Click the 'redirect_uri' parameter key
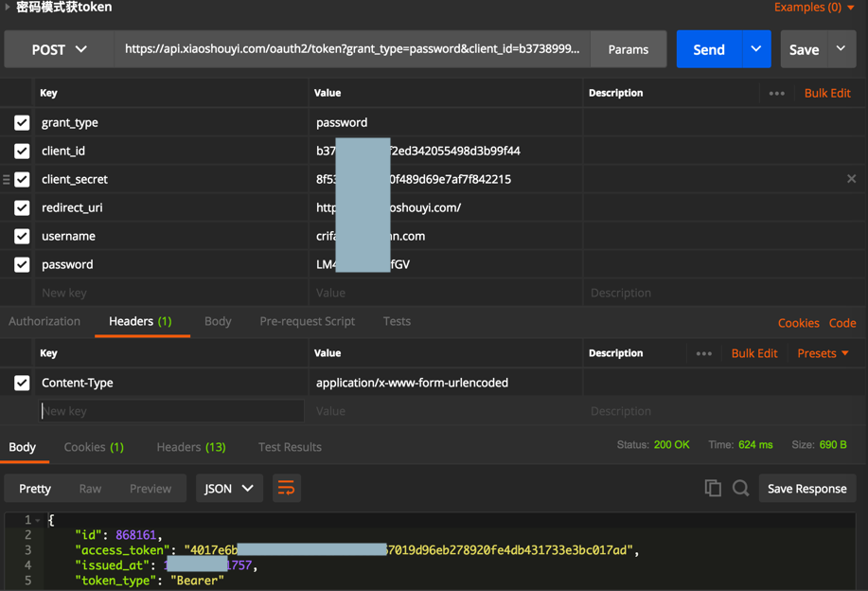The image size is (868, 591). pyautogui.click(x=72, y=207)
